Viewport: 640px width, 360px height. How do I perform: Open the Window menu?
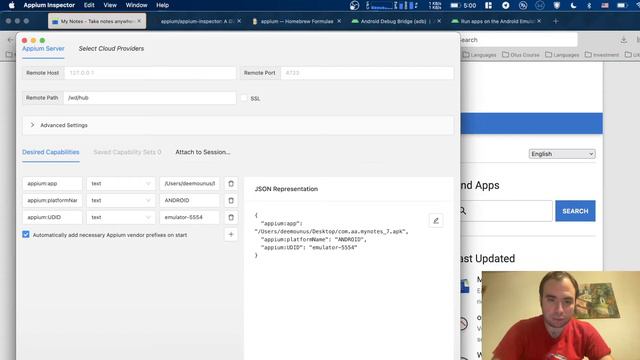click(136, 5)
